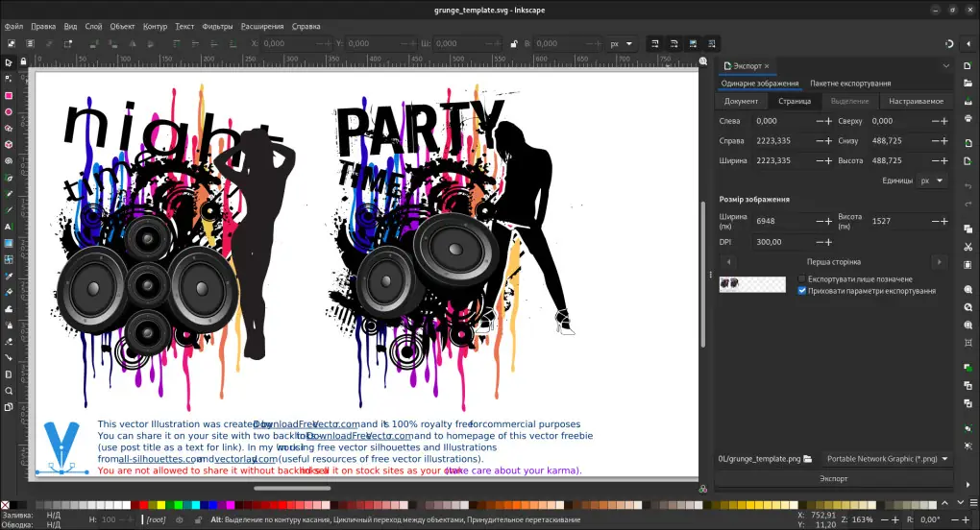Open the palette options menu icon
980x530 pixels.
pos(973,502)
